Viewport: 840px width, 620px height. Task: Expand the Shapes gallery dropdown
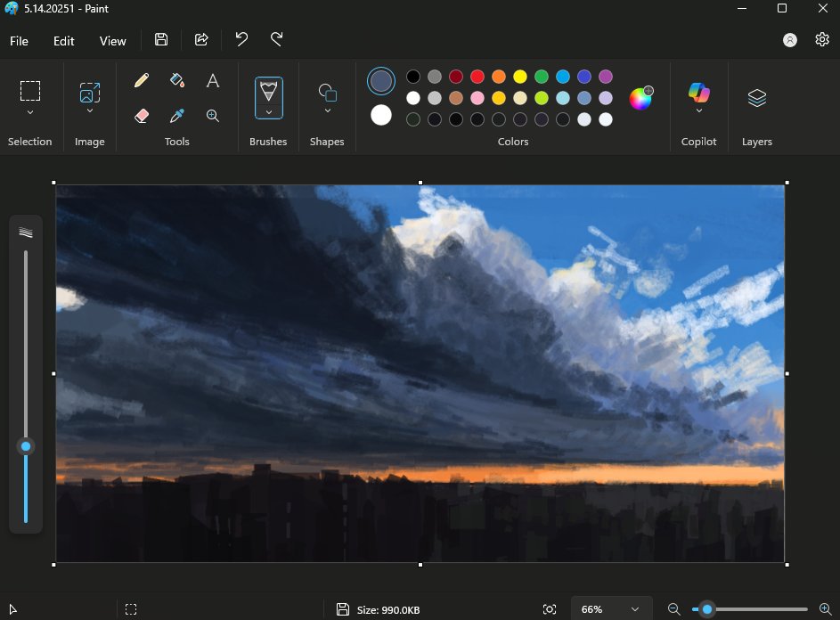[327, 111]
